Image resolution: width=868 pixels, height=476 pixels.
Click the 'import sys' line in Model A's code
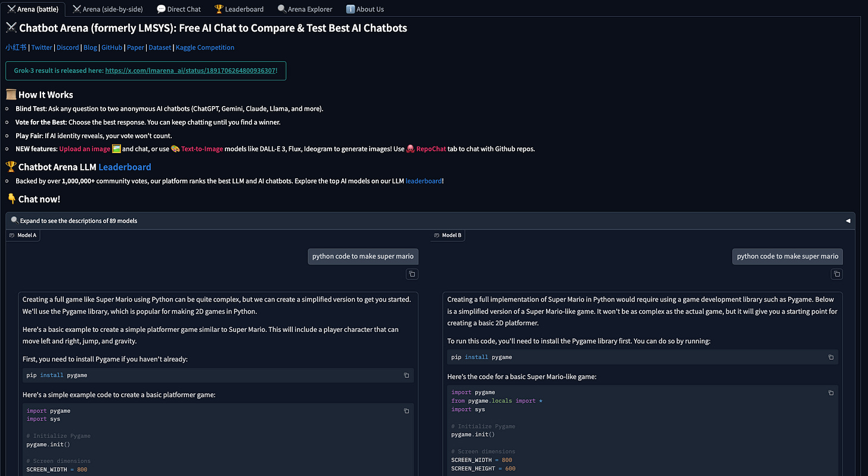tap(43, 419)
